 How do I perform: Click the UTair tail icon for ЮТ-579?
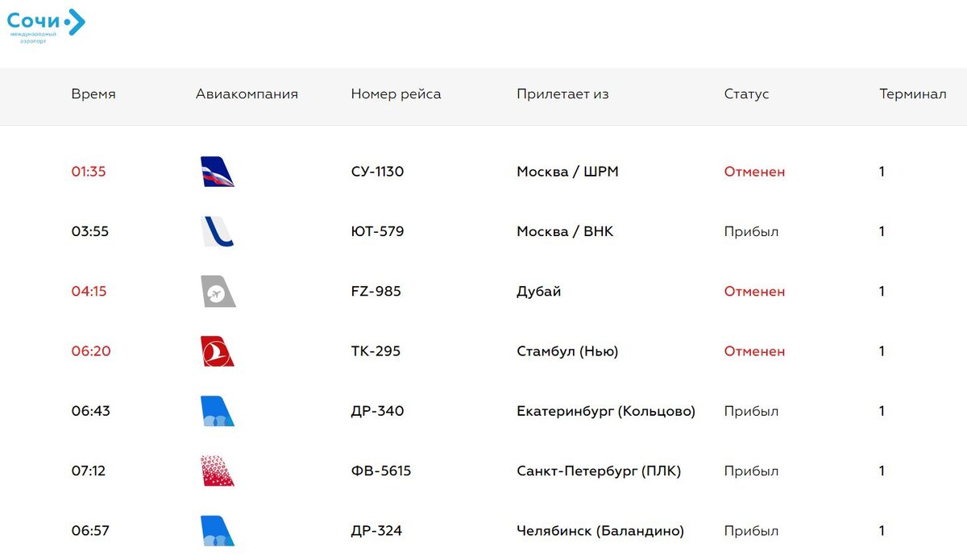pyautogui.click(x=218, y=231)
